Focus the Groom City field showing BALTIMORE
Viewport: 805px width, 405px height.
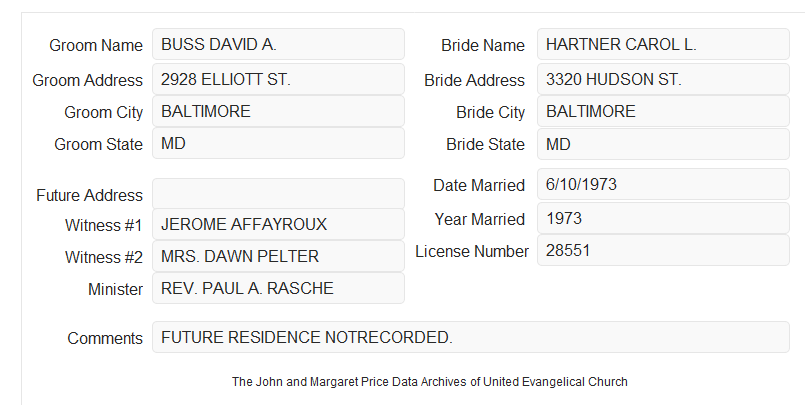click(x=278, y=111)
